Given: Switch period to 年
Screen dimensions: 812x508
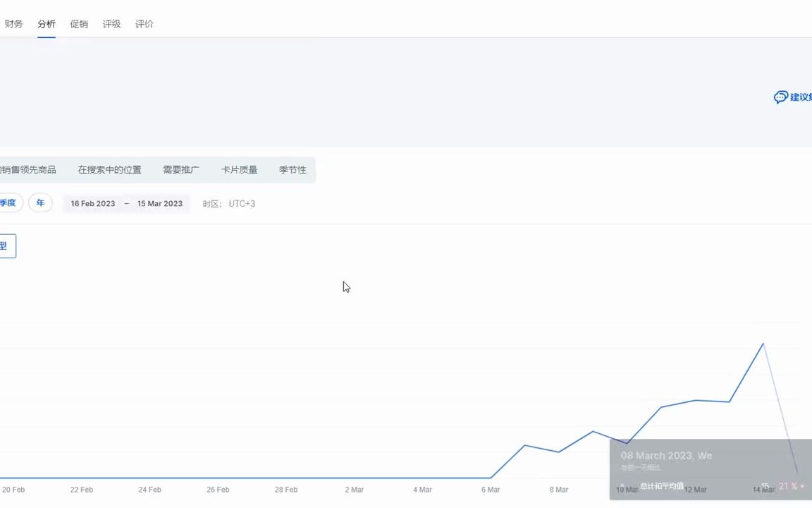Looking at the screenshot, I should coord(40,203).
